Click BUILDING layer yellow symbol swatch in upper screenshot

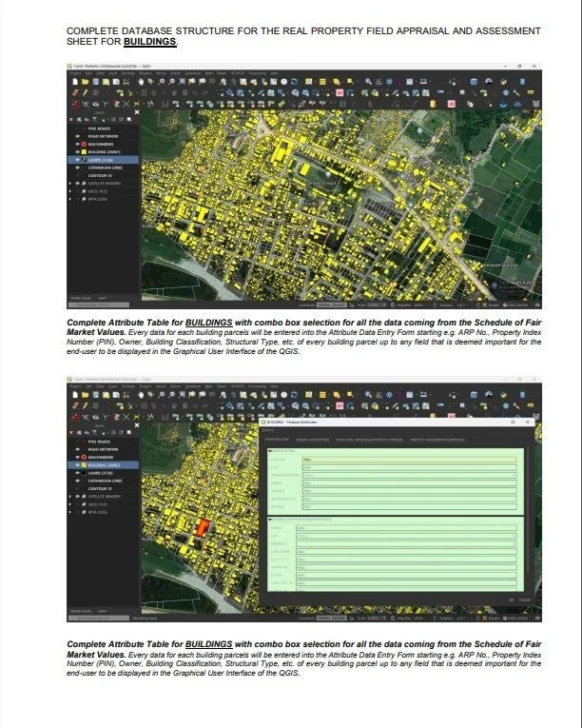tap(84, 152)
